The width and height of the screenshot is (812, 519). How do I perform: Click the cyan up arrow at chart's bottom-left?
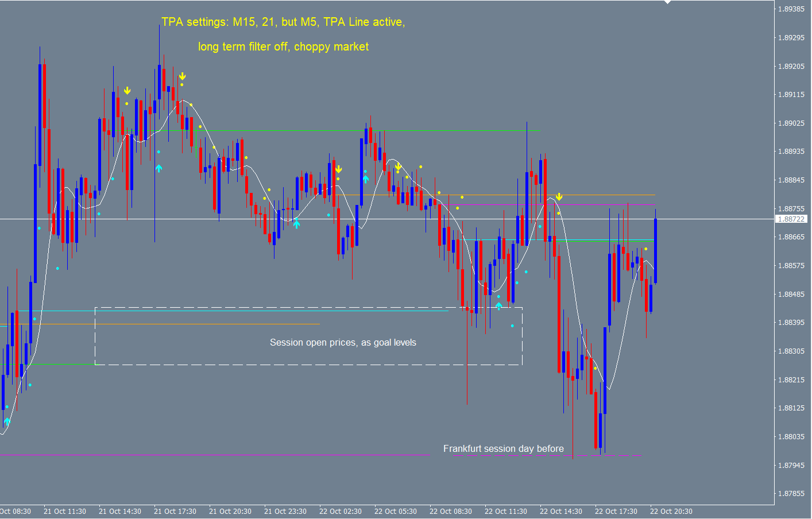7,422
